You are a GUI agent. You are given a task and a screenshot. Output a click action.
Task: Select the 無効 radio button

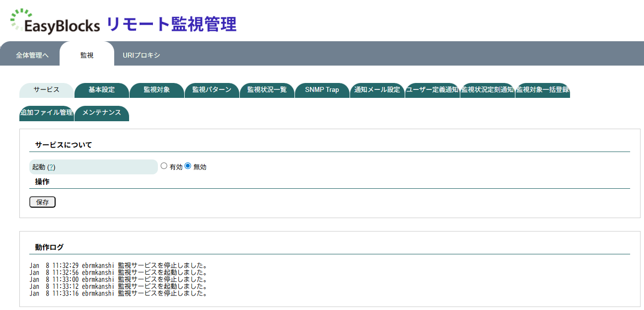(188, 166)
